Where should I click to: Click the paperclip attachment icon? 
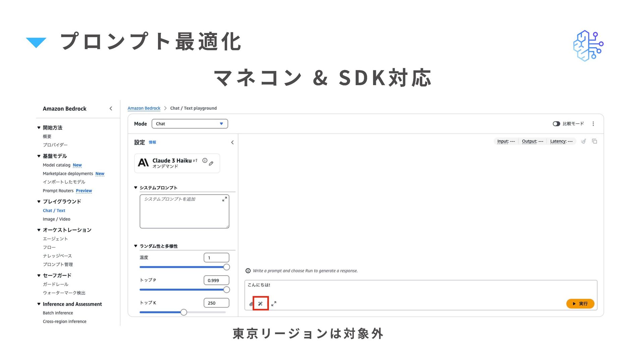(x=251, y=304)
